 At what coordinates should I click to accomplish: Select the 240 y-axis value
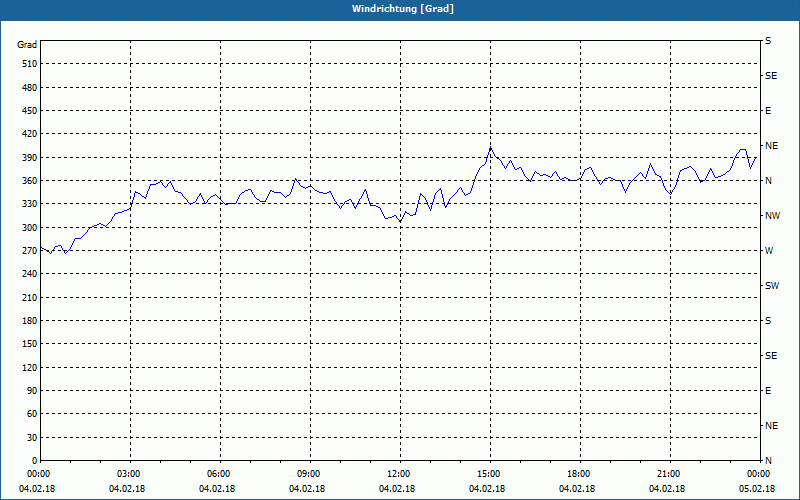tap(29, 274)
